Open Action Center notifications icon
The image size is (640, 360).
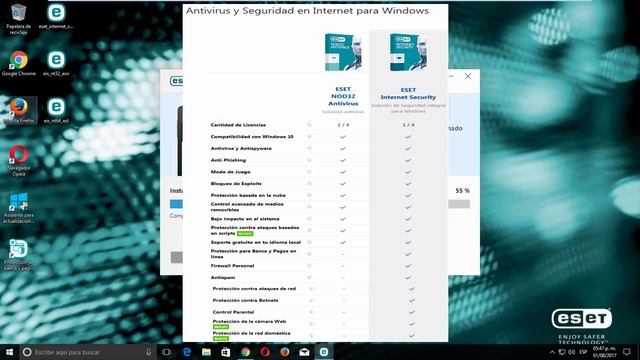[627, 352]
